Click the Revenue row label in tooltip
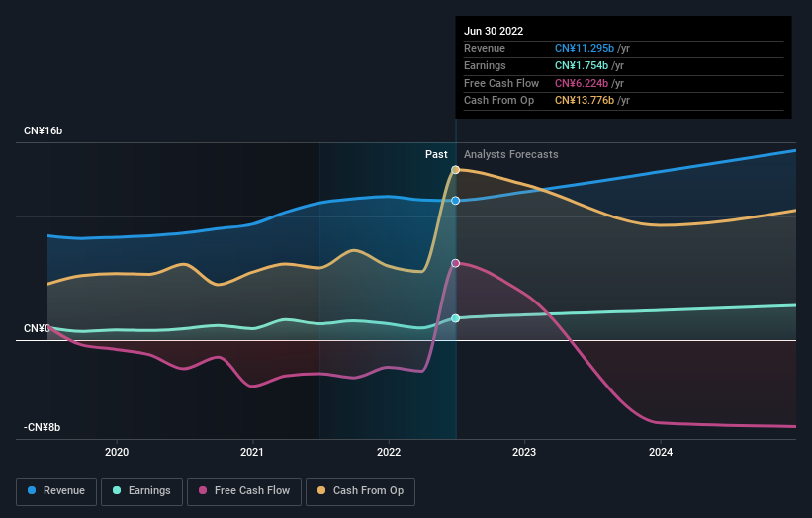This screenshot has height=518, width=812. 485,48
